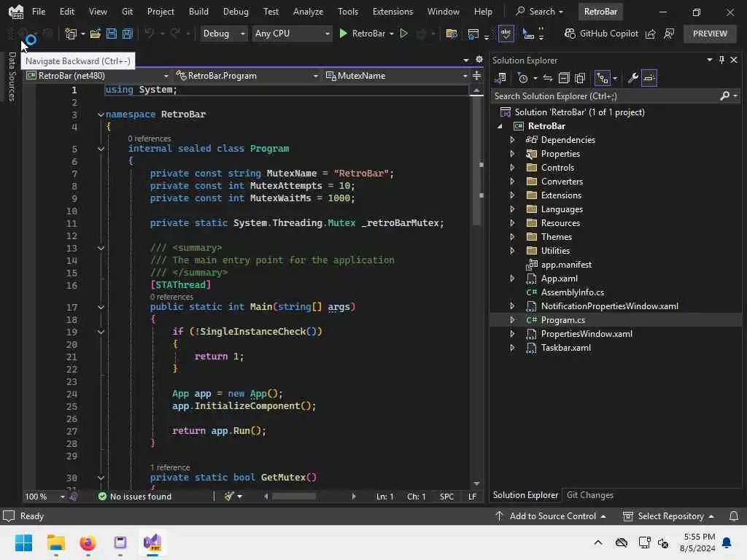Image resolution: width=747 pixels, height=560 pixels.
Task: Open the Debug configuration dropdown
Action: (223, 34)
